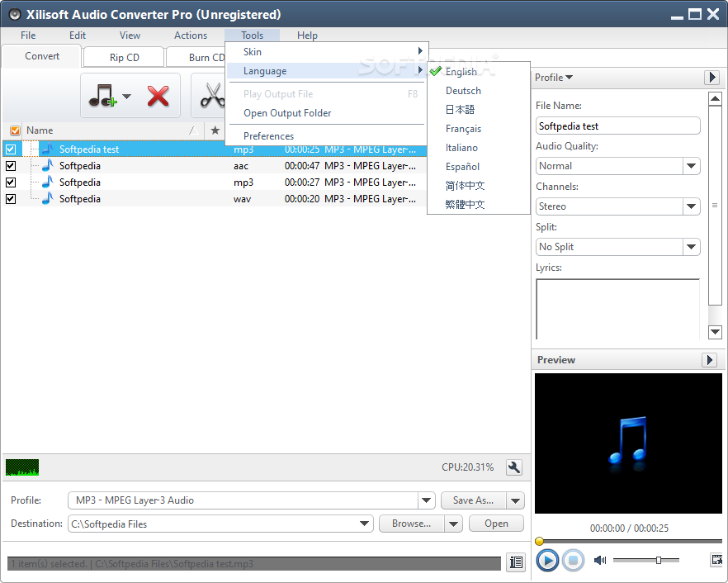Click the File Name input field
Image resolution: width=728 pixels, height=583 pixels.
point(617,126)
